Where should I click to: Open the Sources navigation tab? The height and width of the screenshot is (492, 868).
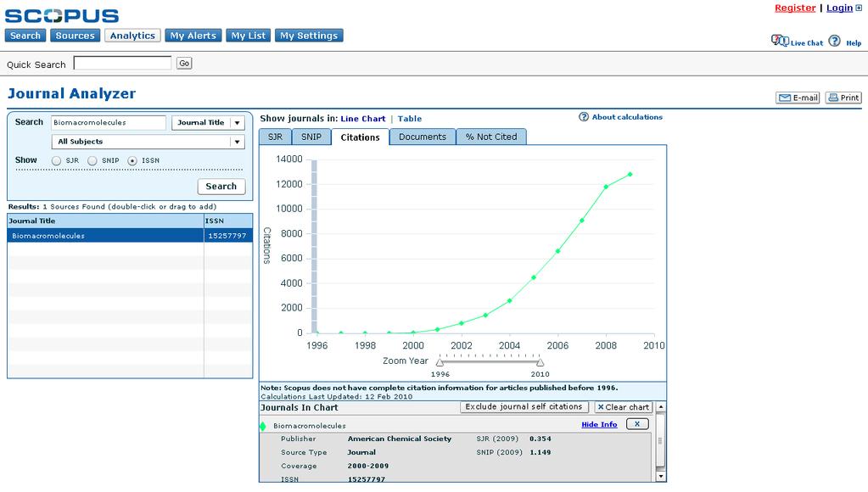[x=76, y=36]
